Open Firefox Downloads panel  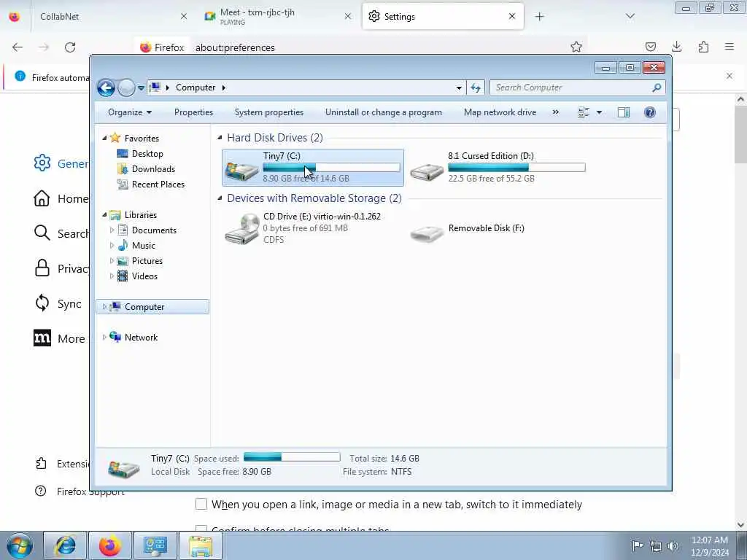pyautogui.click(x=676, y=47)
